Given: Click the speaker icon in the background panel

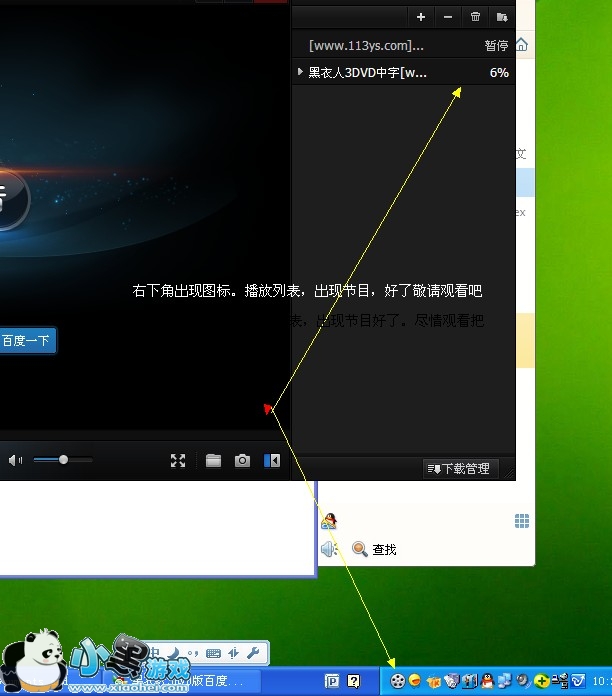Looking at the screenshot, I should 329,549.
